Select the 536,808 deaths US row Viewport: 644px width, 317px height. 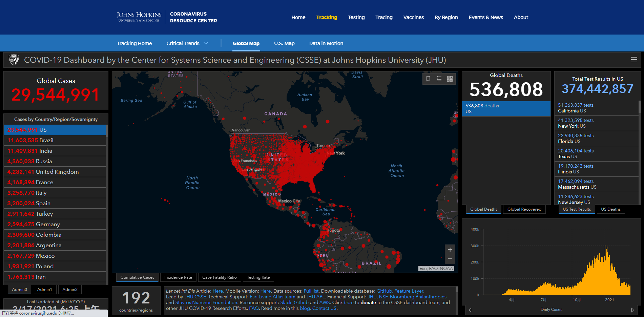(506, 109)
